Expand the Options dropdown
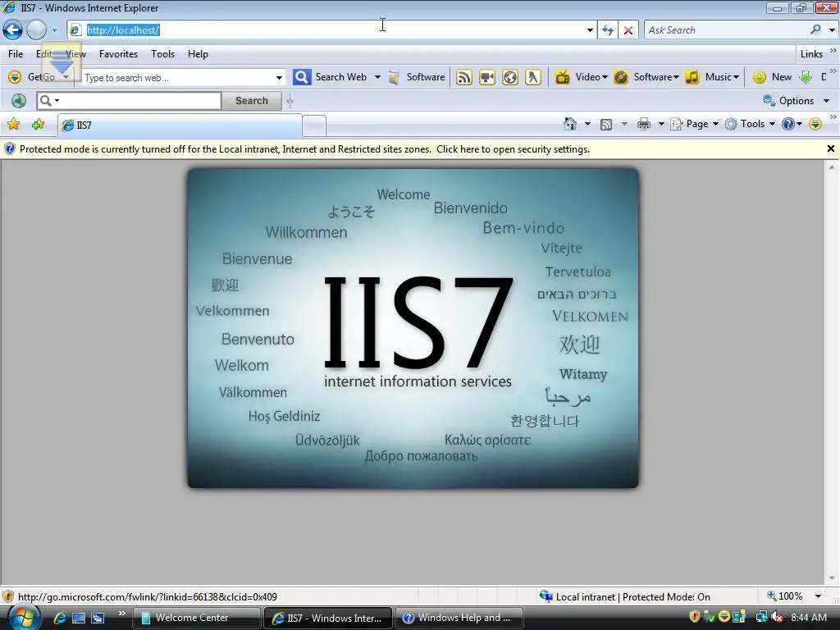Screen dimensions: 840x630 827,101
